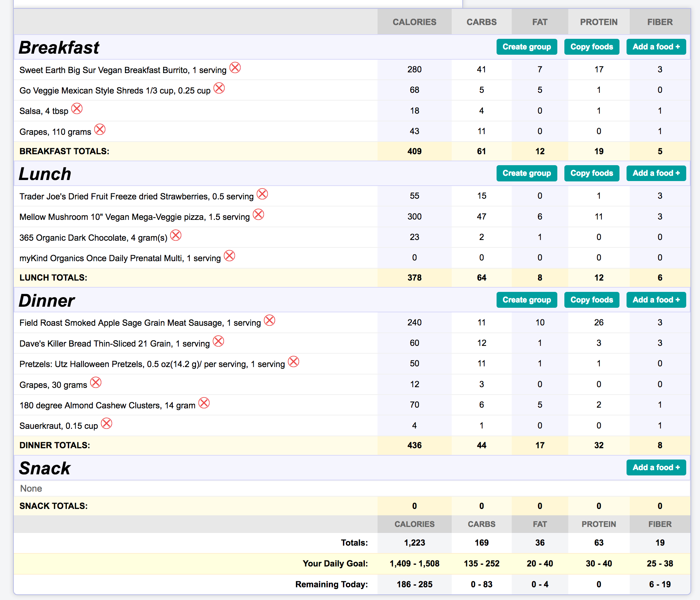This screenshot has width=700, height=600.
Task: Click Copy foods for Lunch
Action: point(592,173)
